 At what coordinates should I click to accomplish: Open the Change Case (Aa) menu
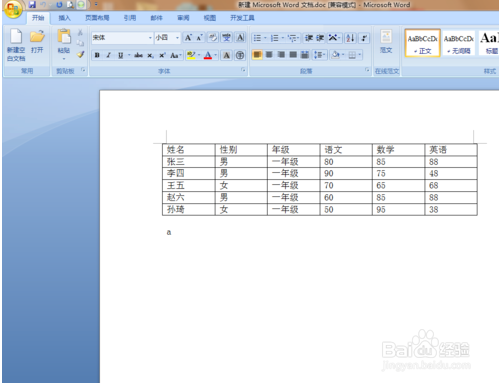175,55
